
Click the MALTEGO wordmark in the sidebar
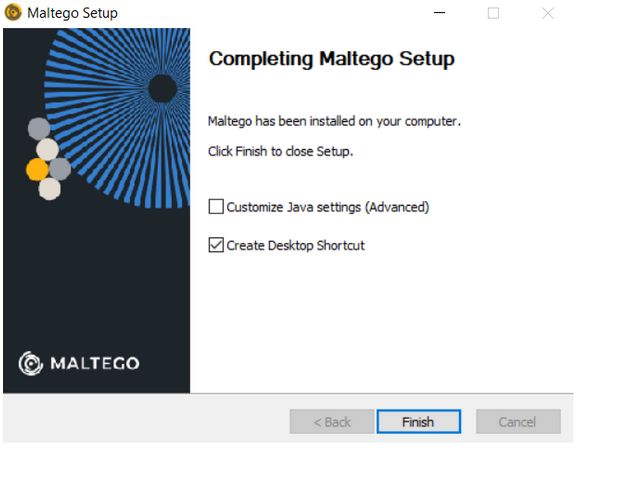point(95,363)
